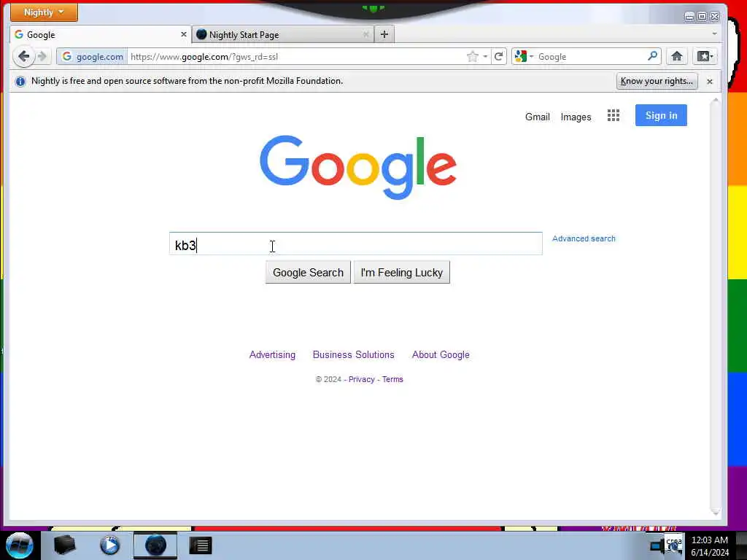Screen dimensions: 747x560
Task: Click the taskbar clock showing 12:03 AM
Action: click(709, 545)
